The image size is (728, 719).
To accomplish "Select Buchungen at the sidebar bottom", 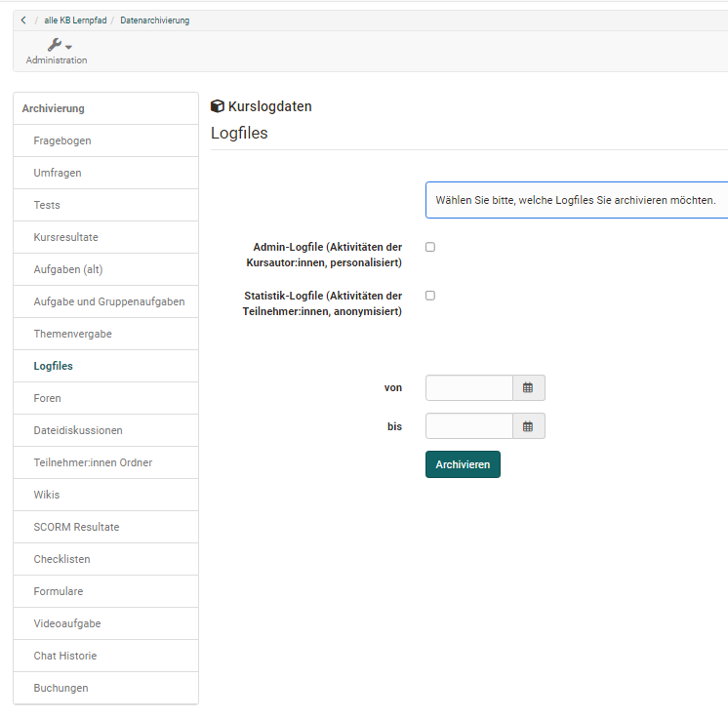I will tap(61, 688).
